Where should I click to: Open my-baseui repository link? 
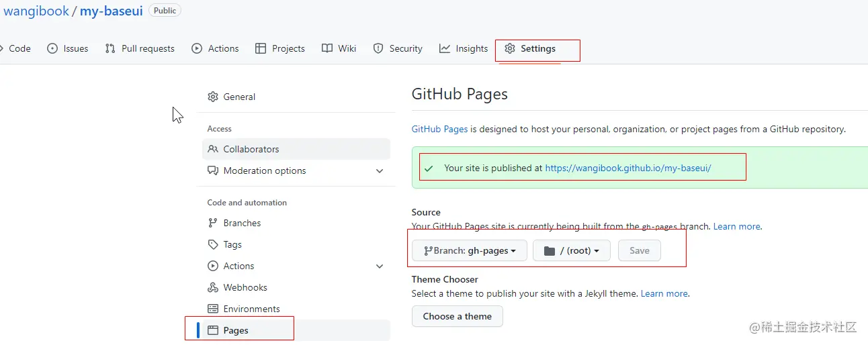coord(112,11)
